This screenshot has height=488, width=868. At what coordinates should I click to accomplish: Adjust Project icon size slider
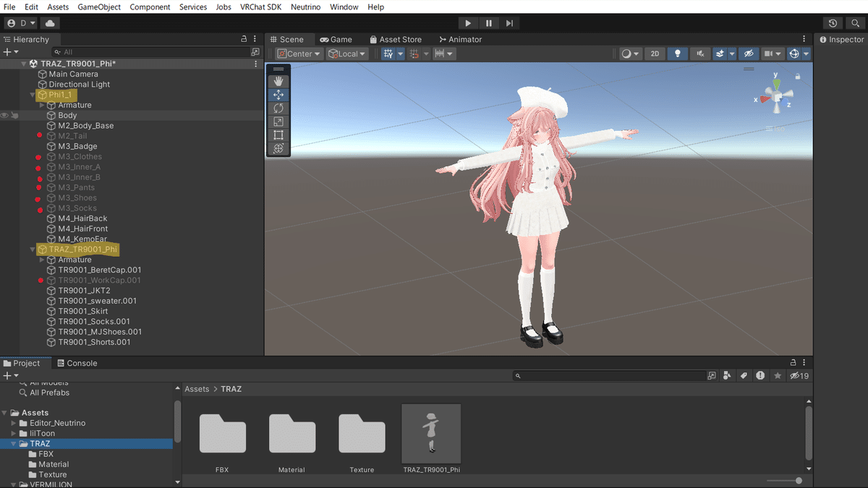[x=785, y=481]
